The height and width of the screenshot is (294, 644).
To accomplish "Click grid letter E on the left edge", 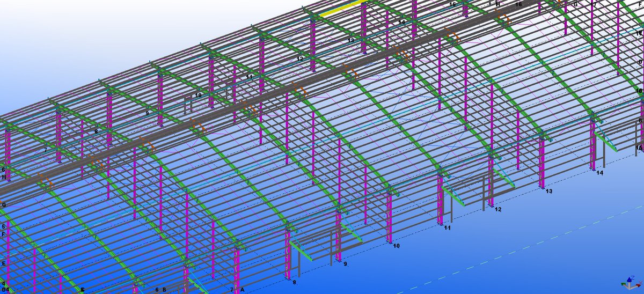I will [4, 264].
